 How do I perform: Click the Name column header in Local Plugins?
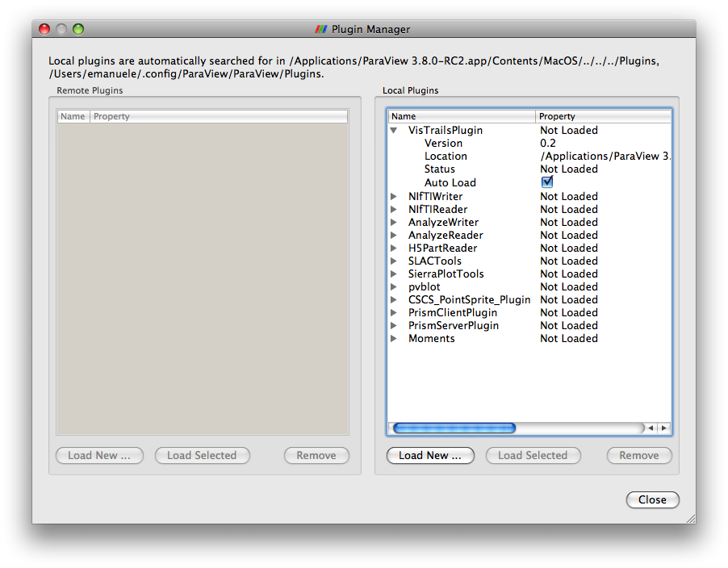tap(461, 116)
